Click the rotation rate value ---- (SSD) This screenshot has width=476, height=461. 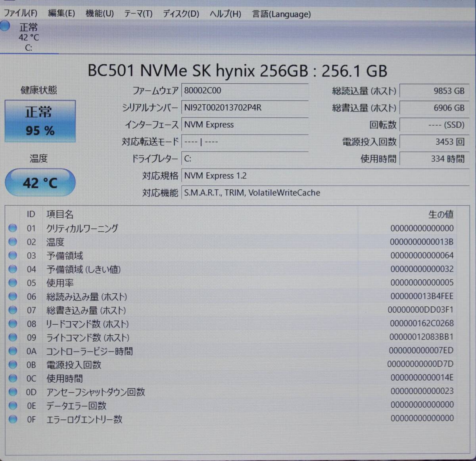434,125
